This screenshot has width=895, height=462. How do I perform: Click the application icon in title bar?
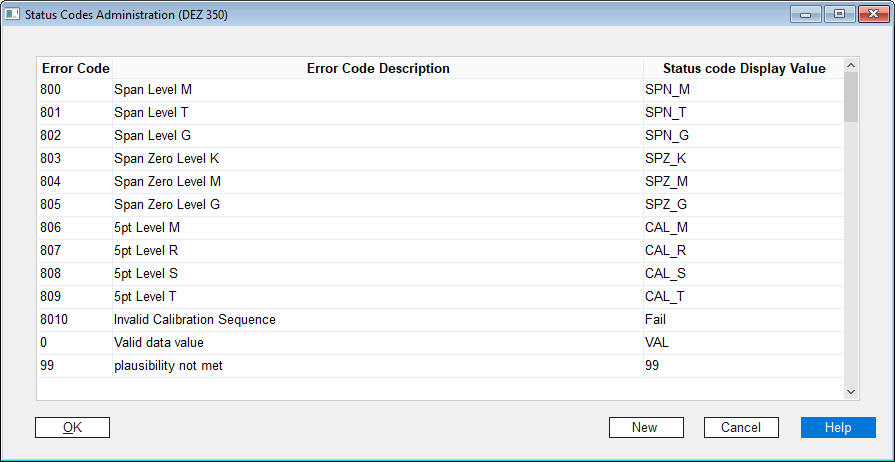13,14
